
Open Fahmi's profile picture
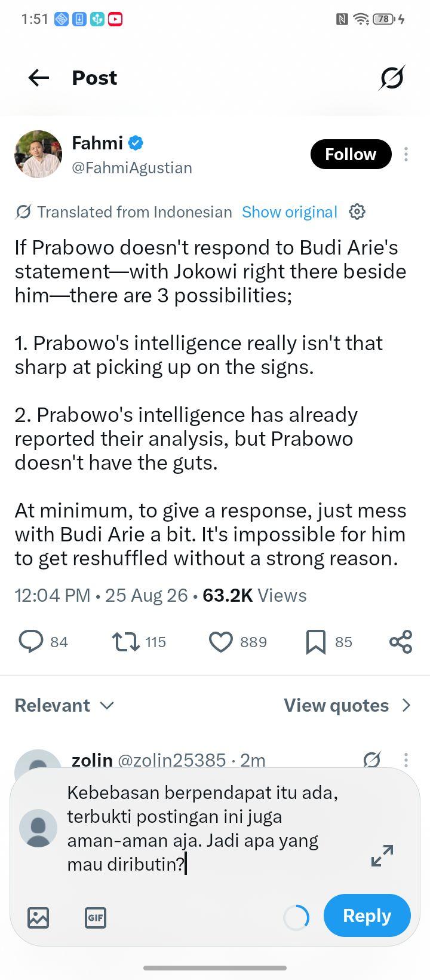[x=38, y=154]
